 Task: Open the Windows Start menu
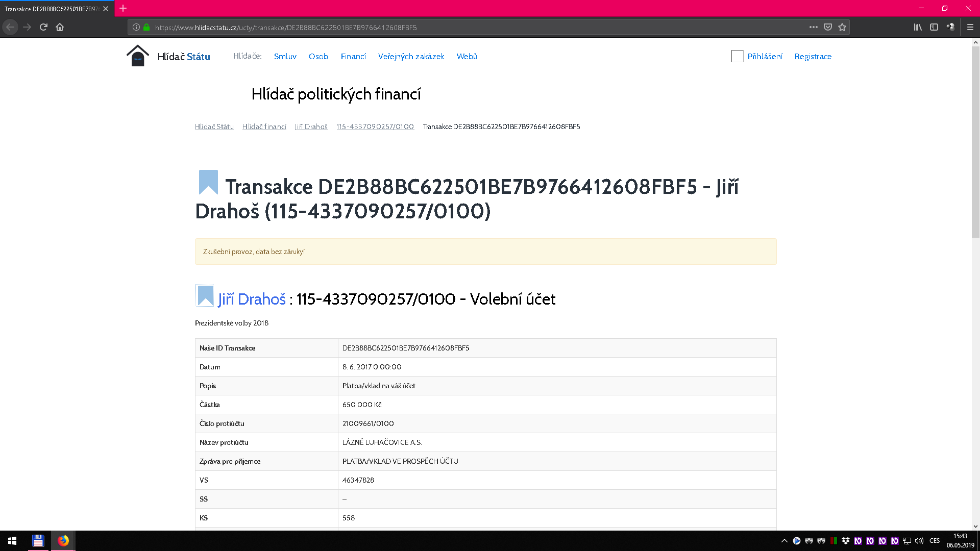click(x=12, y=541)
